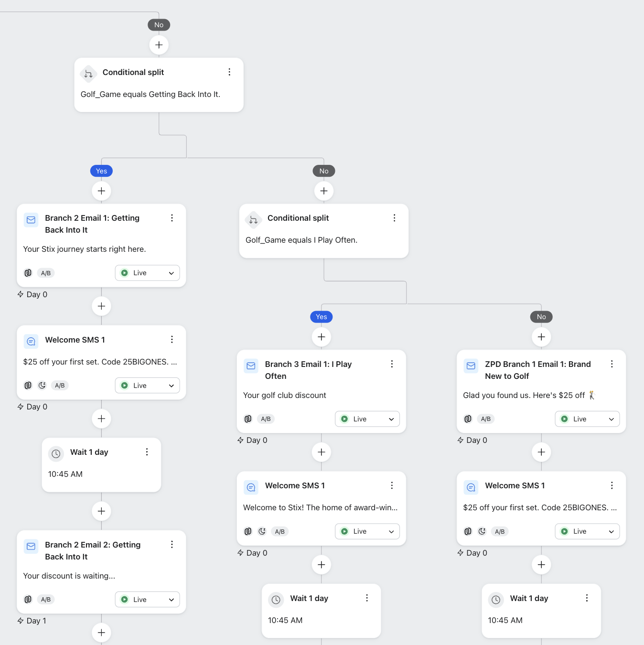Viewport: 644px width, 645px height.
Task: Add step after Branch 3 Welcome SMS 1
Action: point(322,565)
